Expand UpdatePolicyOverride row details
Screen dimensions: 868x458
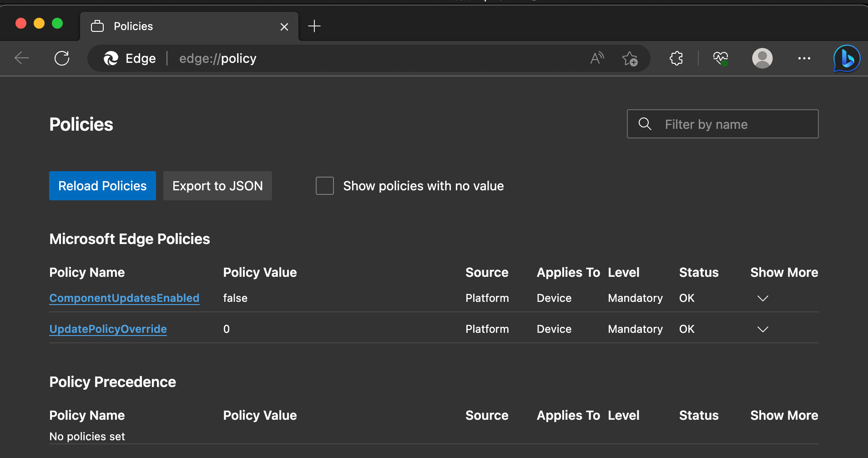tap(762, 329)
